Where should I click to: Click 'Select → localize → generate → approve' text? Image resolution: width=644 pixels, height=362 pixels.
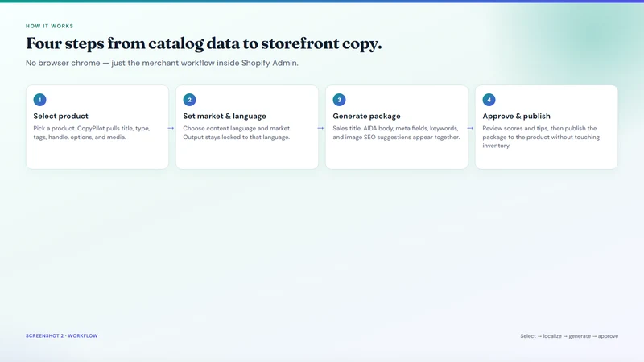[x=569, y=336]
